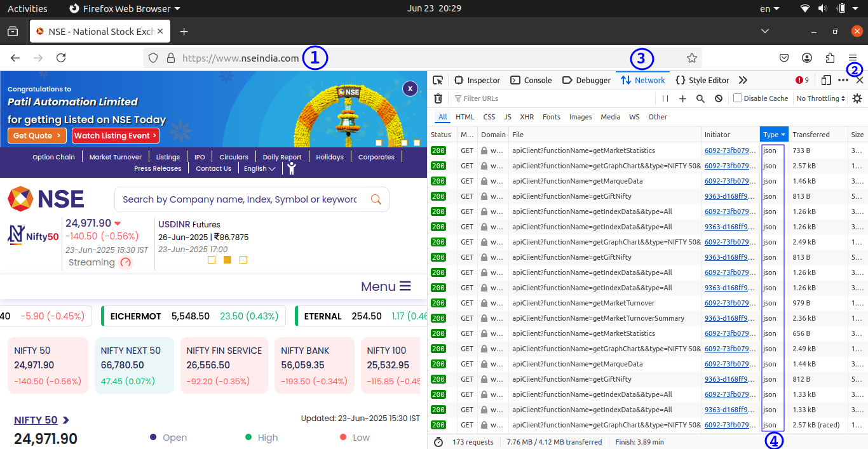Enable the Disable Cache checkbox
The image size is (868, 449).
[x=738, y=98]
